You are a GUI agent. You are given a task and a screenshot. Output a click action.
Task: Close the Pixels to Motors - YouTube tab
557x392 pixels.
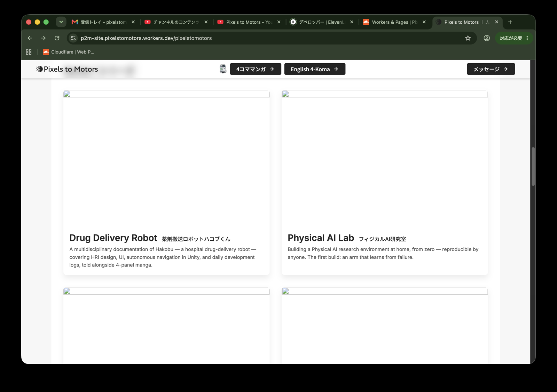tap(279, 22)
